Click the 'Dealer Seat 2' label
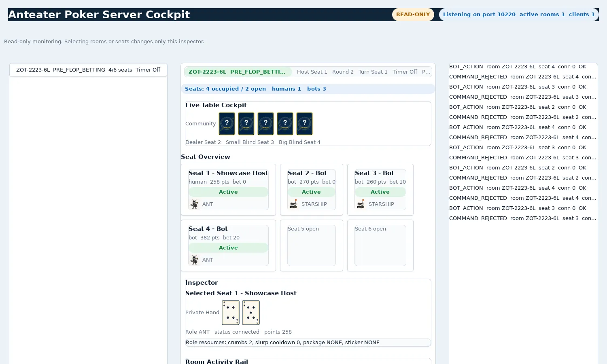Image resolution: width=607 pixels, height=364 pixels. coord(203,142)
